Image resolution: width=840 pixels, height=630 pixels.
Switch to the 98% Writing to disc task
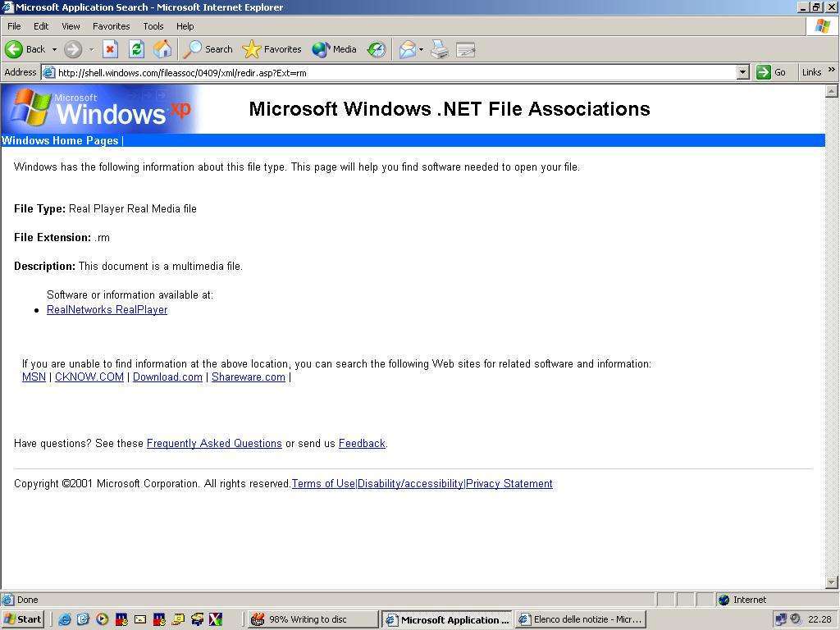pos(312,619)
